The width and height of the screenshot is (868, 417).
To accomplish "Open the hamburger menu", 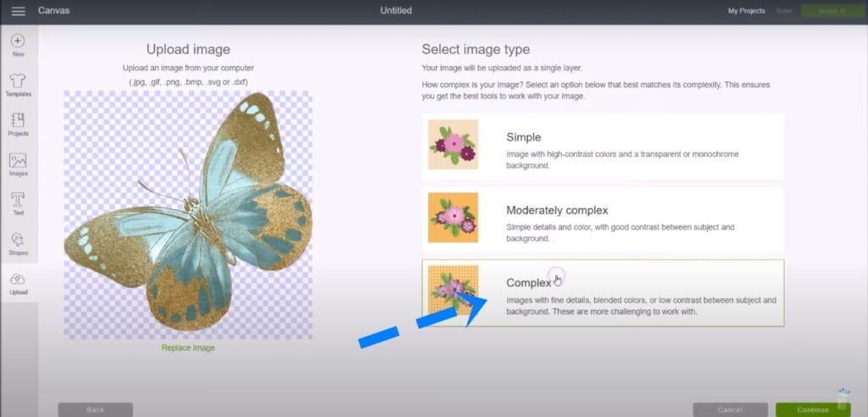I will [x=18, y=11].
